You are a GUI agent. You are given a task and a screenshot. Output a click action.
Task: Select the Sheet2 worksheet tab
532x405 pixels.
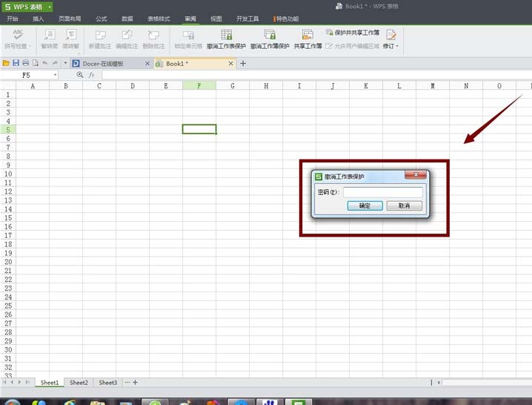click(x=79, y=382)
